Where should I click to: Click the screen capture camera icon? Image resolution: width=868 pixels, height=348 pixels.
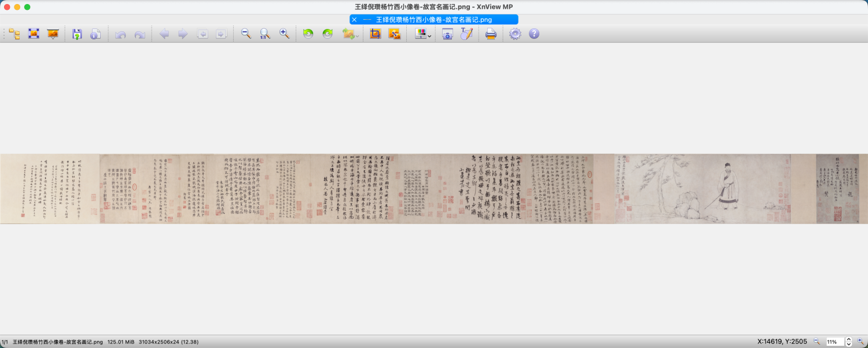(x=447, y=34)
